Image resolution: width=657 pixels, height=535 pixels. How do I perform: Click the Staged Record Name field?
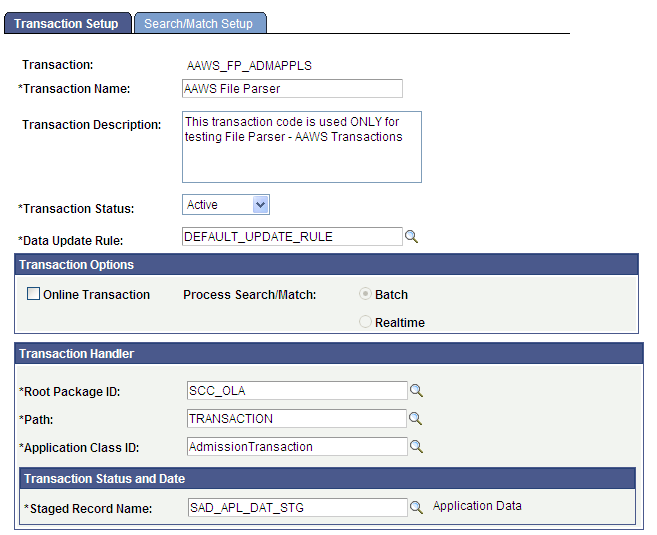tap(297, 507)
